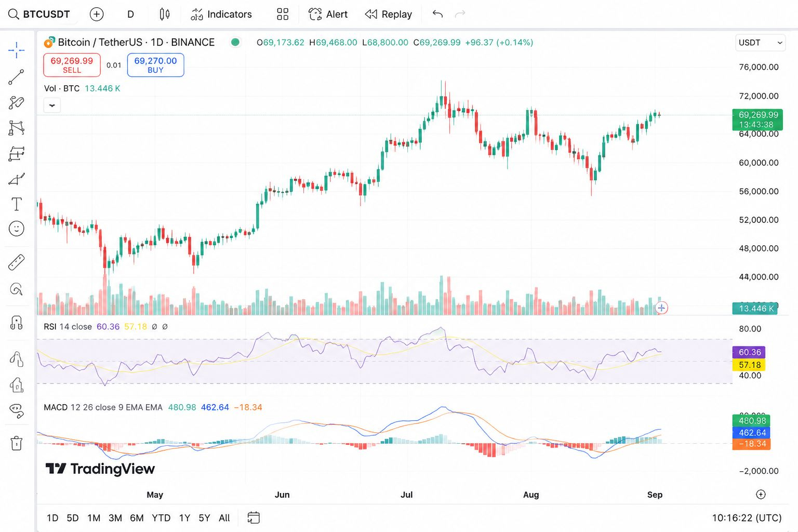This screenshot has width=798, height=532.
Task: Open the pitchfork and Gann tools
Action: 17,179
